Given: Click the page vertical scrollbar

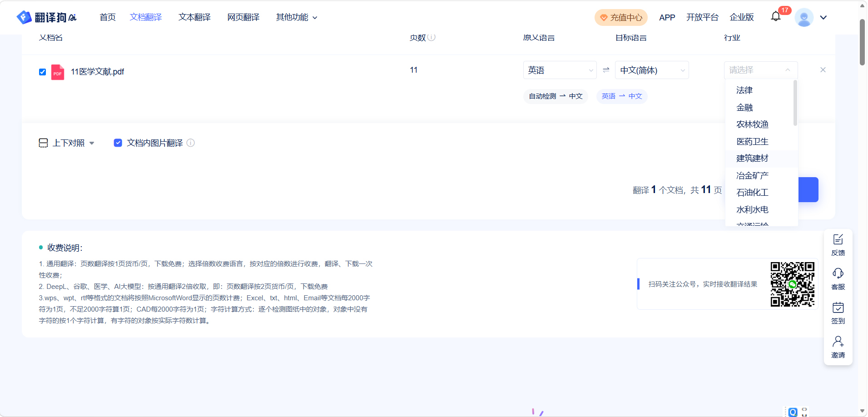Looking at the screenshot, I should pos(862,42).
